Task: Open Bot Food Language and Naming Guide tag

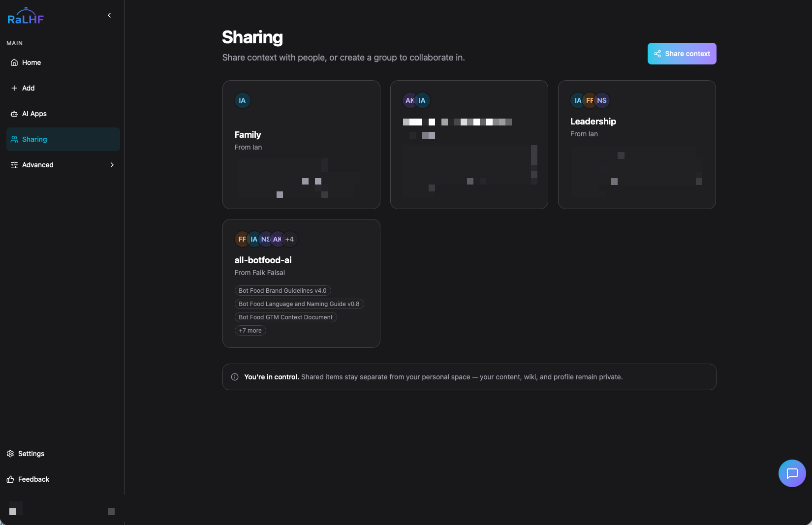Action: 299,304
